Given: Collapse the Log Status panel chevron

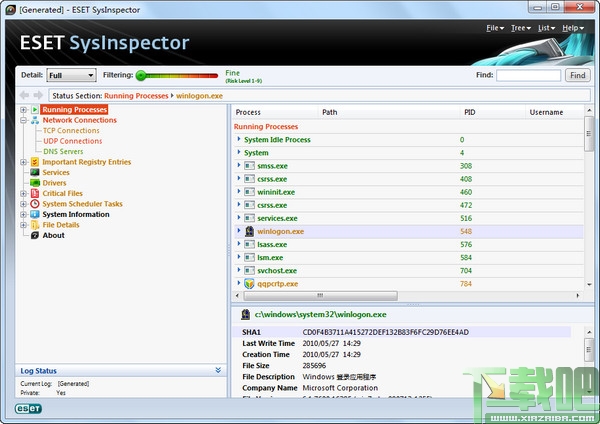Looking at the screenshot, I should click(218, 370).
